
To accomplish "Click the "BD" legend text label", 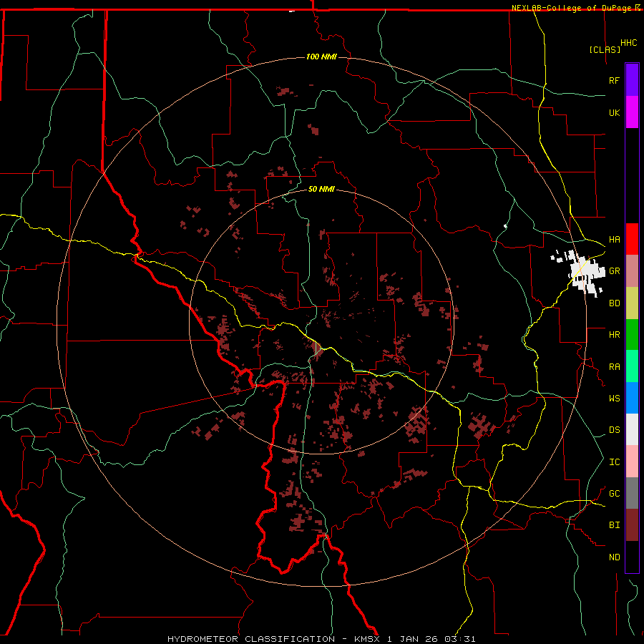I will [x=615, y=303].
